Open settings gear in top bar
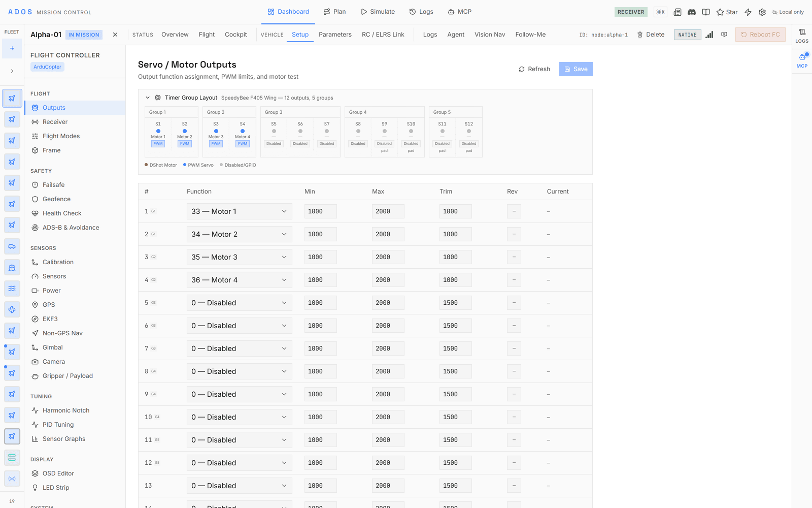 [762, 12]
